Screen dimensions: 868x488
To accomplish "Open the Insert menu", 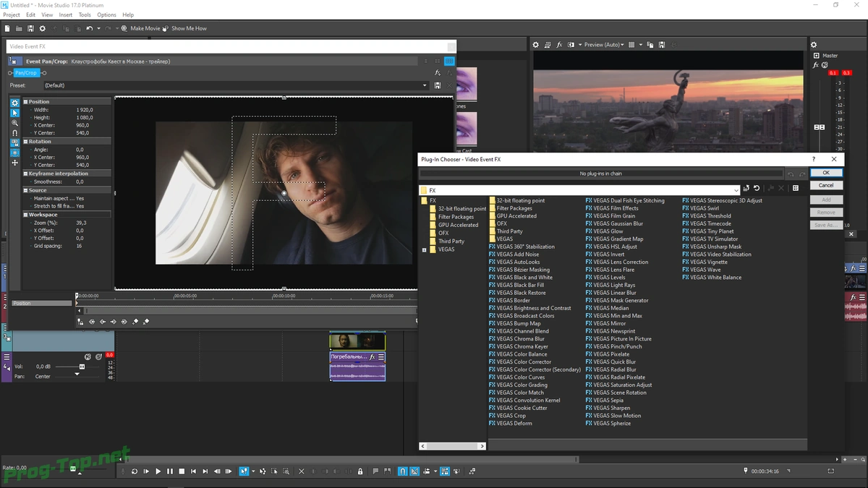I will coord(66,14).
